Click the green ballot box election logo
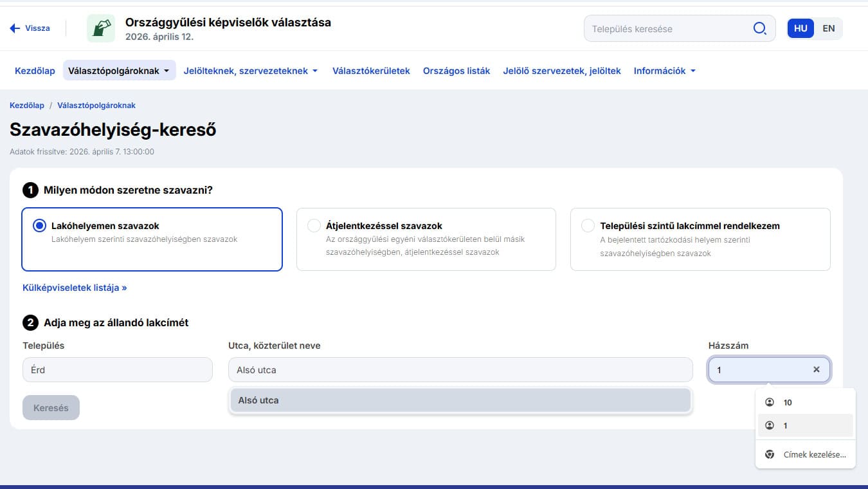The height and width of the screenshot is (489, 868). (101, 28)
